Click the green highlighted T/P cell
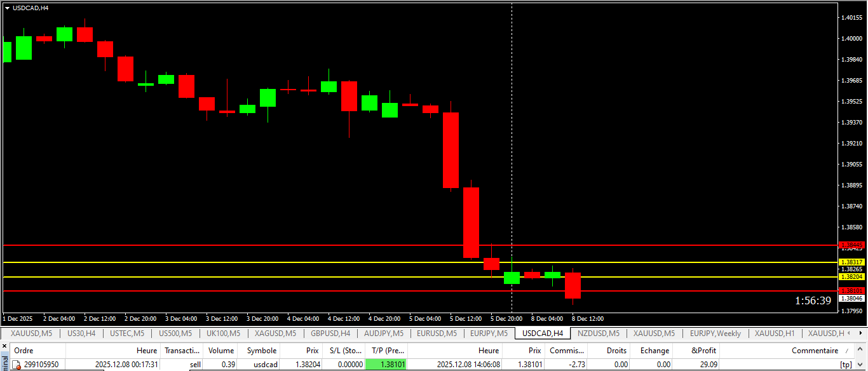Image resolution: width=868 pixels, height=371 pixels. 386,365
